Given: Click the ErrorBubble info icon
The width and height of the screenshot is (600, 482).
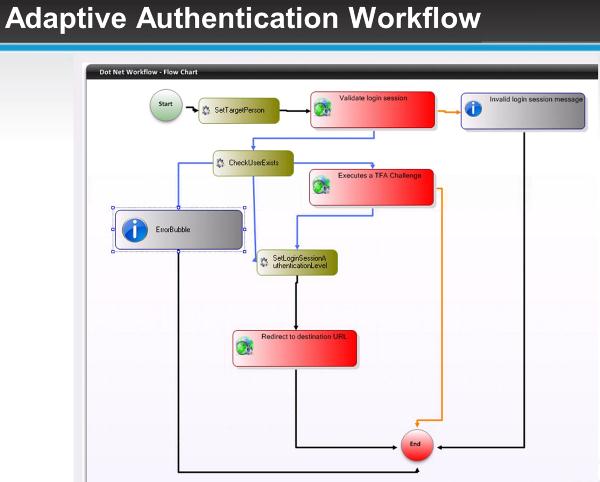Looking at the screenshot, I should 135,230.
